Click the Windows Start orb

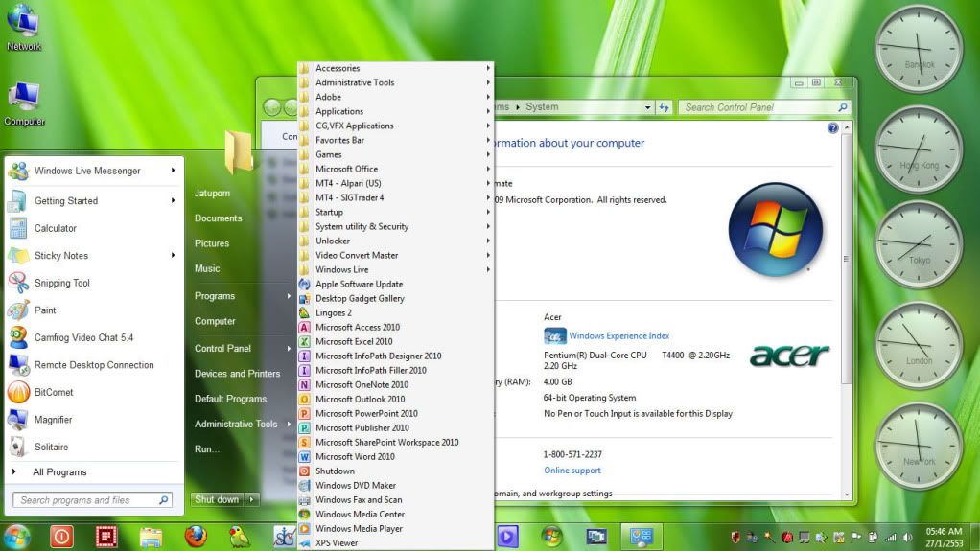[17, 537]
